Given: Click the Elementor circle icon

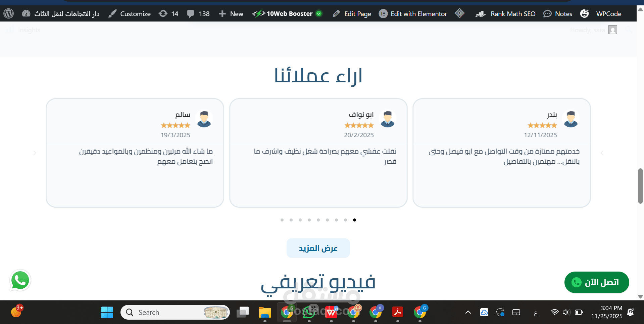Looking at the screenshot, I should [x=383, y=14].
